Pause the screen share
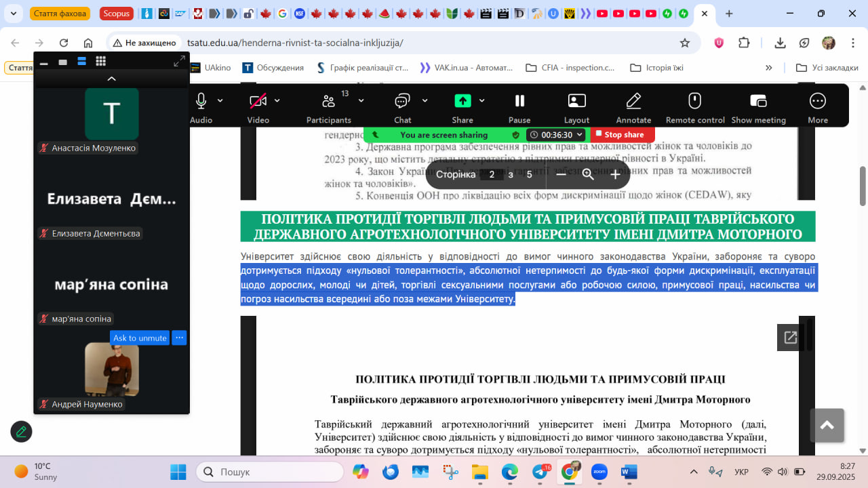The height and width of the screenshot is (488, 868). click(x=519, y=102)
